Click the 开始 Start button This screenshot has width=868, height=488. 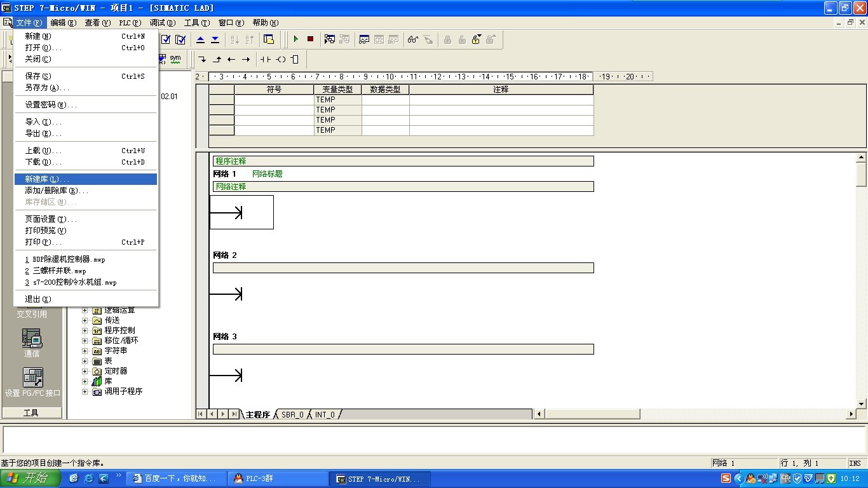click(31, 478)
